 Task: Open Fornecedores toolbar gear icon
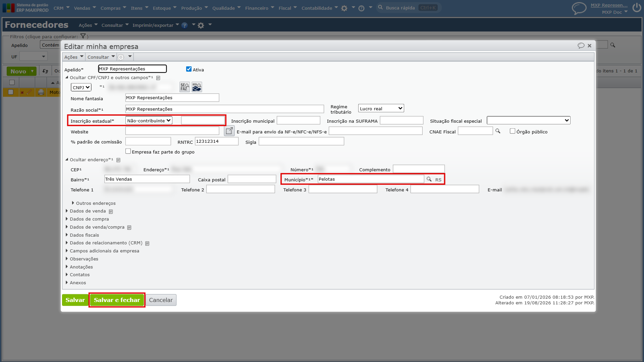pos(201,25)
